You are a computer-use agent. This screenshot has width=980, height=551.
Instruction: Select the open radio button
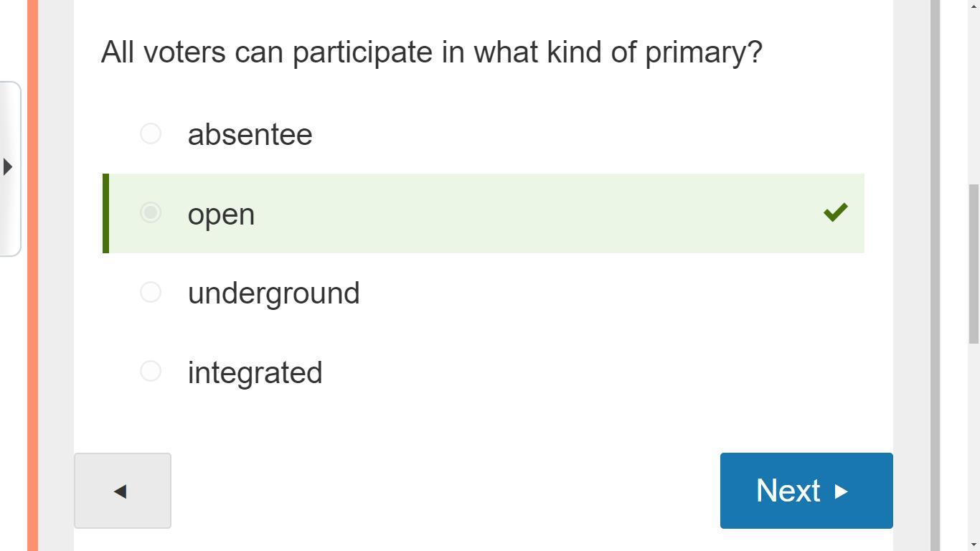[151, 213]
